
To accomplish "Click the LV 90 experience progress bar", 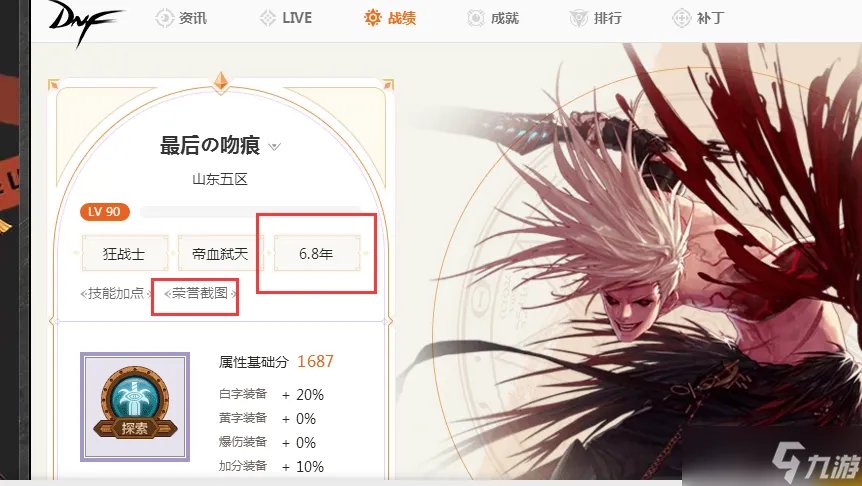I will [250, 212].
